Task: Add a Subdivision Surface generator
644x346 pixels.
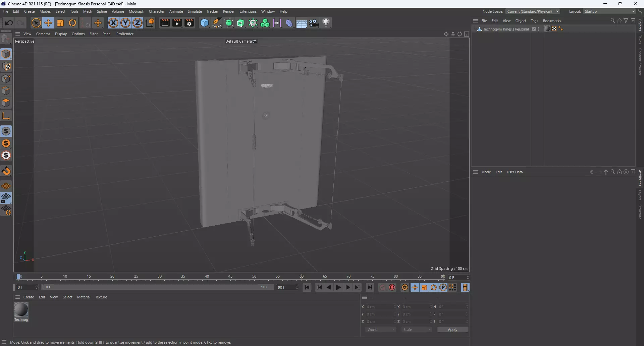Action: pos(229,23)
